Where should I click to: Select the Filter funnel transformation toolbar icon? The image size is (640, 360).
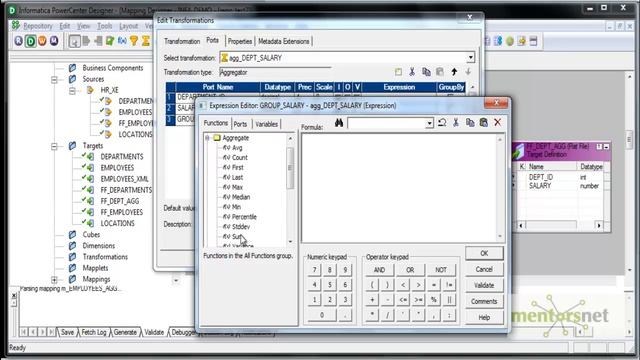point(133,41)
